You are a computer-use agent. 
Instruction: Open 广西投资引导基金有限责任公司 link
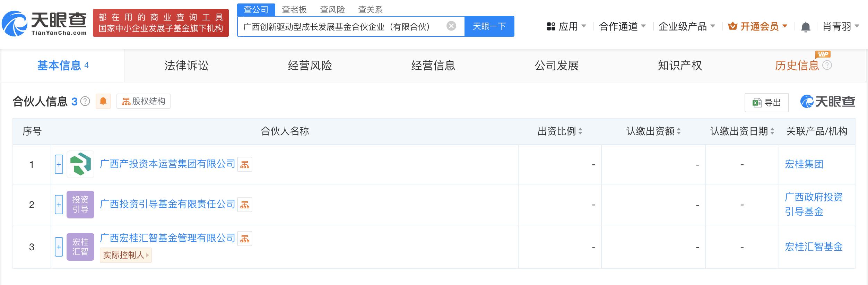(x=167, y=204)
